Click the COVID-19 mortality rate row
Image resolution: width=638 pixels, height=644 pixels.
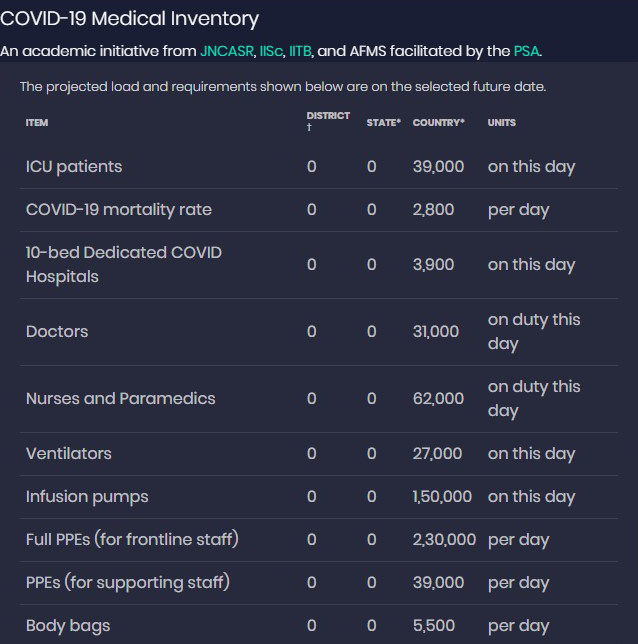click(x=119, y=209)
